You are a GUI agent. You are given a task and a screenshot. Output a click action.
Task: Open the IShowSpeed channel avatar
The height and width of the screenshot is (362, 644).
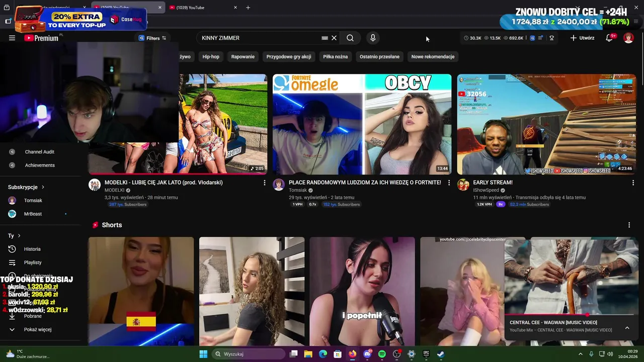tap(463, 185)
